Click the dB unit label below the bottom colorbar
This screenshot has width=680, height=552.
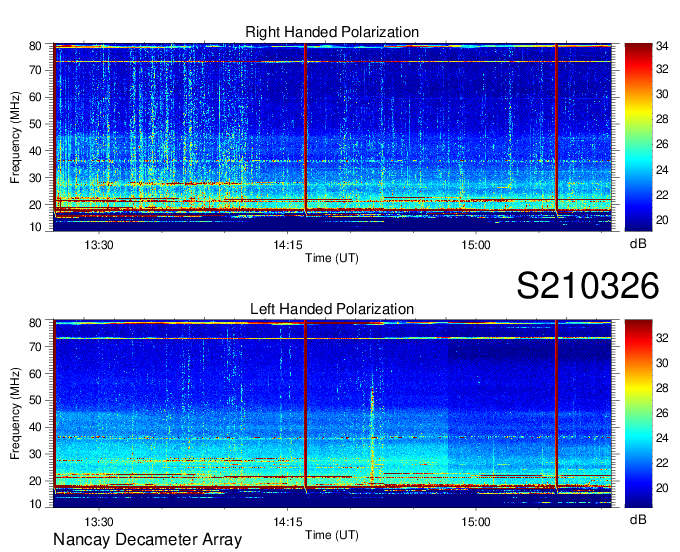click(x=638, y=519)
